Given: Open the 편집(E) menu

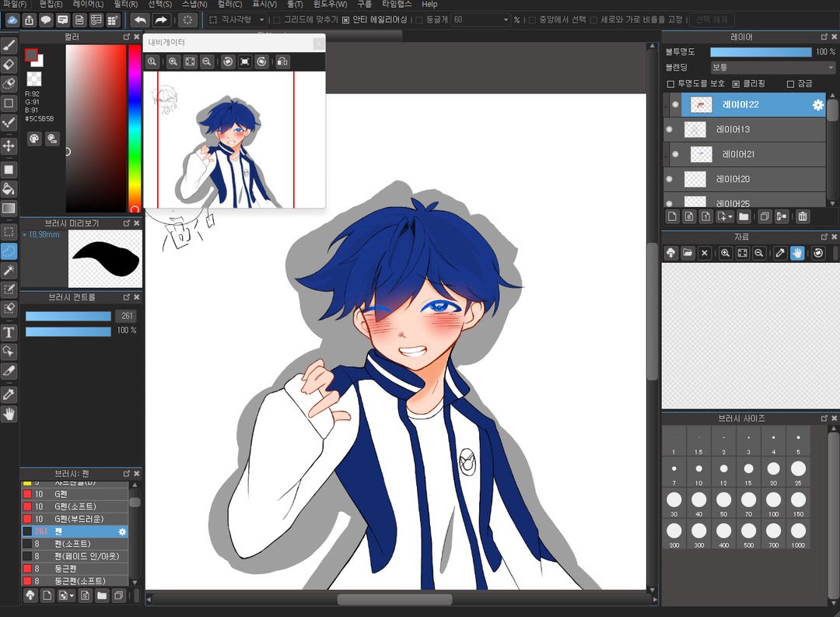Looking at the screenshot, I should click(x=51, y=5).
